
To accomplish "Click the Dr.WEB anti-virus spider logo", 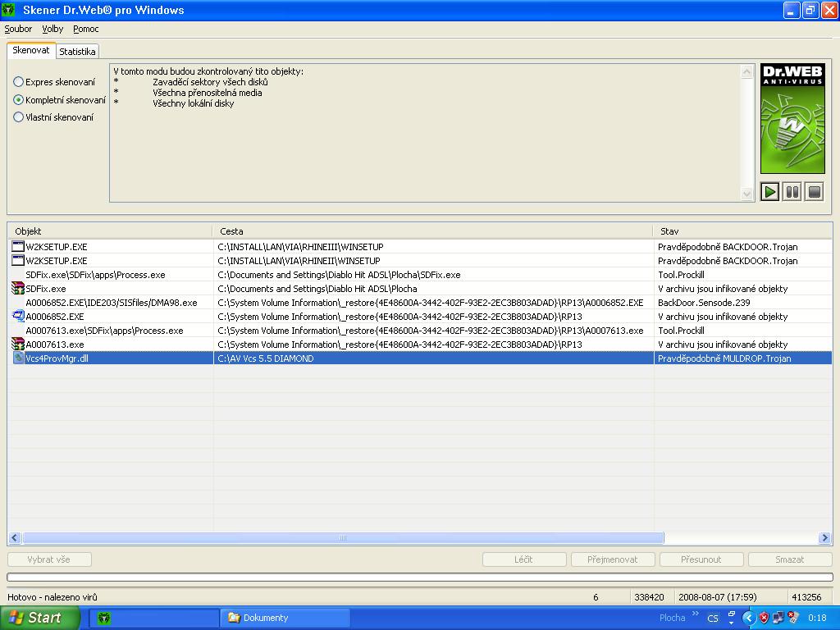I will 792,119.
